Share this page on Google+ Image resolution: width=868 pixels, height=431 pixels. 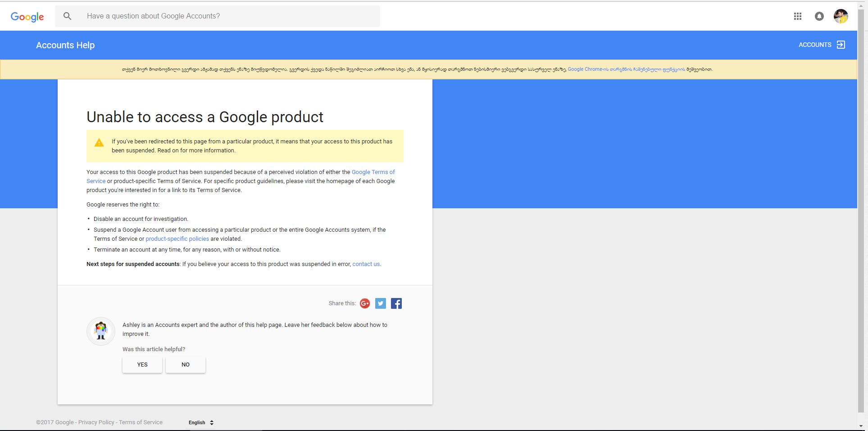click(x=365, y=303)
